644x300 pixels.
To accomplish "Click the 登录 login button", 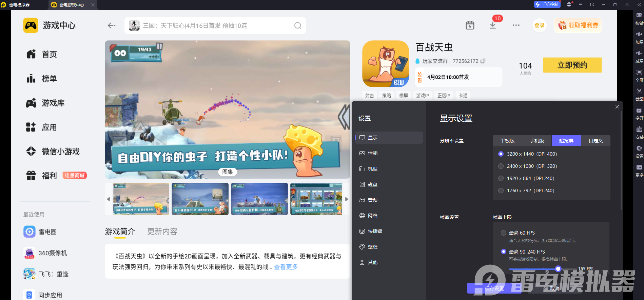I will pos(540,25).
